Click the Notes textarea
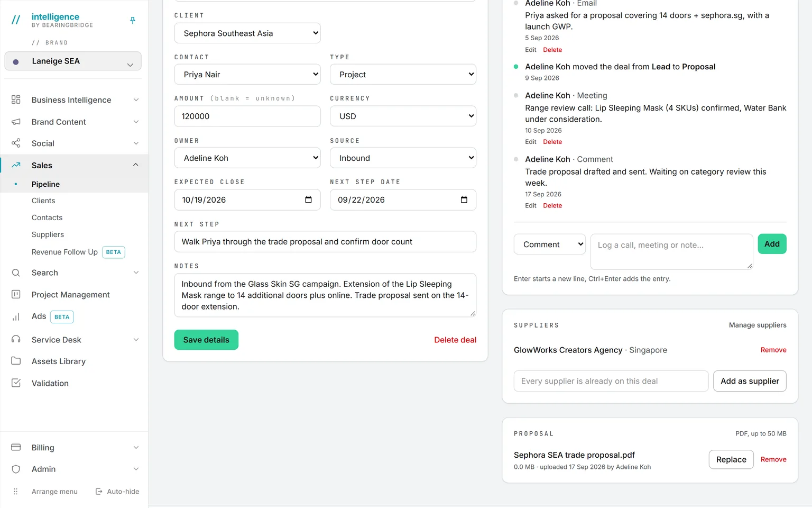The width and height of the screenshot is (812, 508). click(x=325, y=295)
